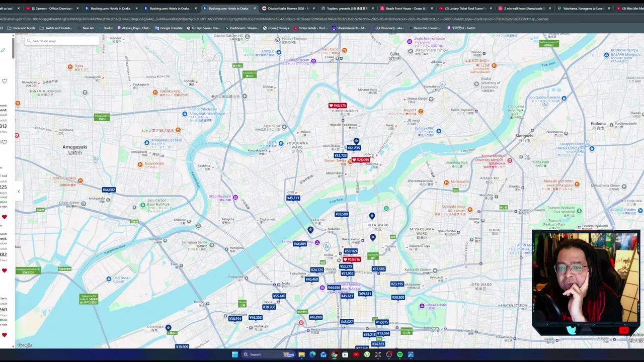644x362 pixels.
Task: Click the Butanohoshi restaurant map pin
Action: pyautogui.click(x=140, y=164)
